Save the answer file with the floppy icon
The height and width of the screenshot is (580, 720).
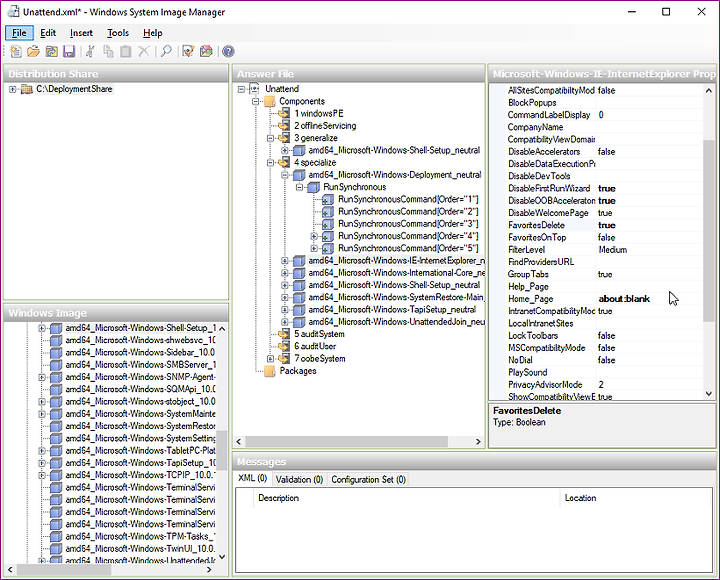pos(69,51)
